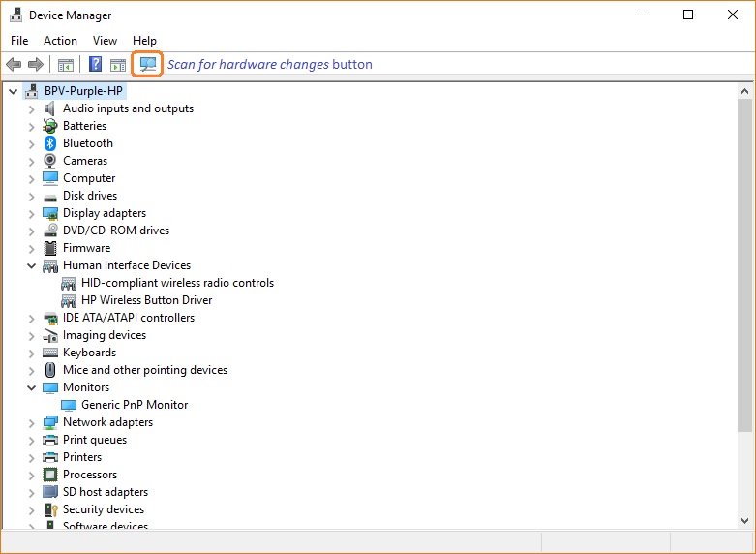Open the File menu

[x=19, y=41]
